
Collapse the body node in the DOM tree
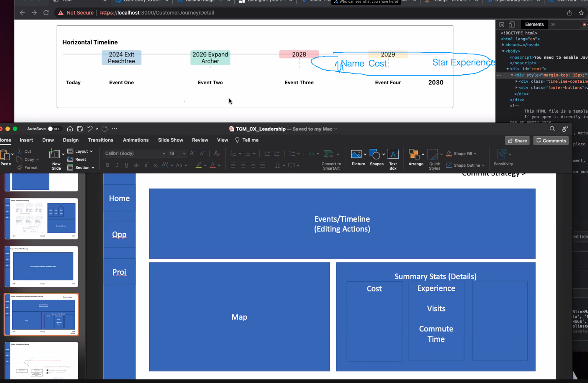(x=503, y=51)
